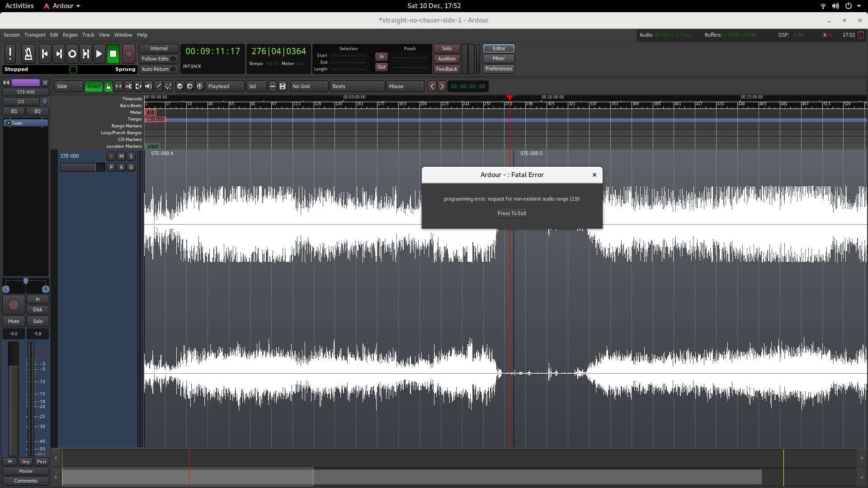Enable Follow Edits toggle
868x488 pixels.
[x=159, y=59]
